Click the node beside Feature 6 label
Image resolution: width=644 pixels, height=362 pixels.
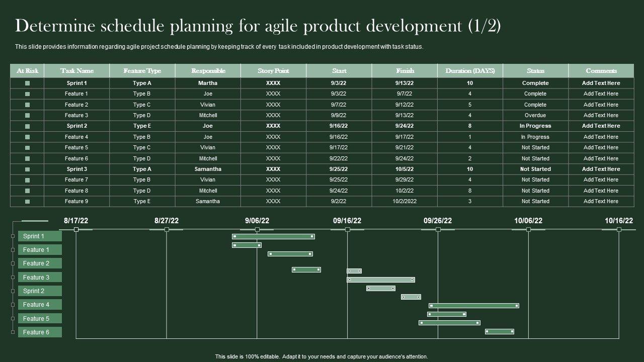point(13,332)
